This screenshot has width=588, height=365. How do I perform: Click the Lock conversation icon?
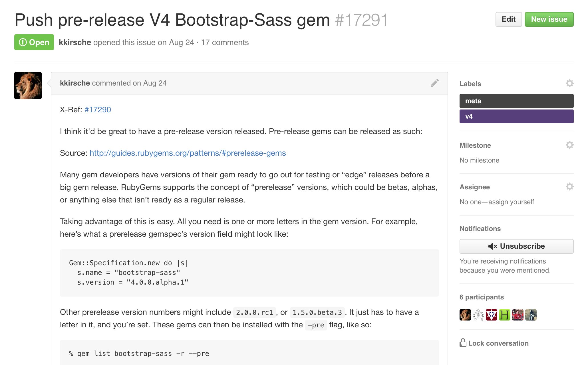tap(463, 344)
